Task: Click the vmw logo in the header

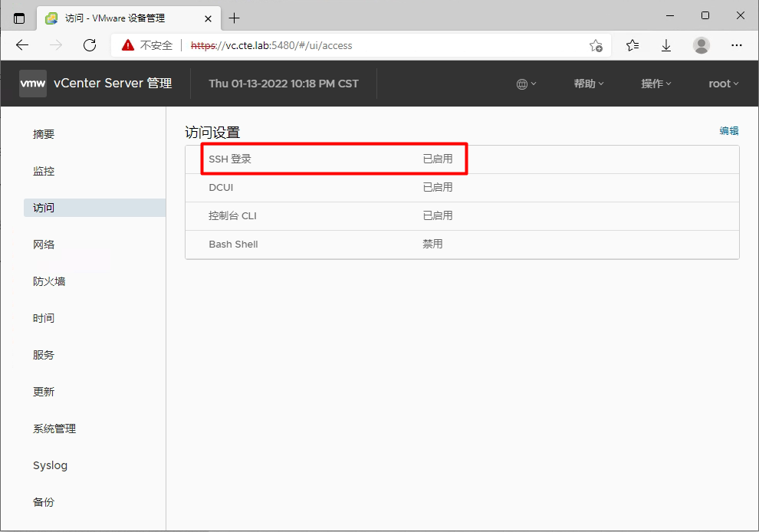Action: 32,84
